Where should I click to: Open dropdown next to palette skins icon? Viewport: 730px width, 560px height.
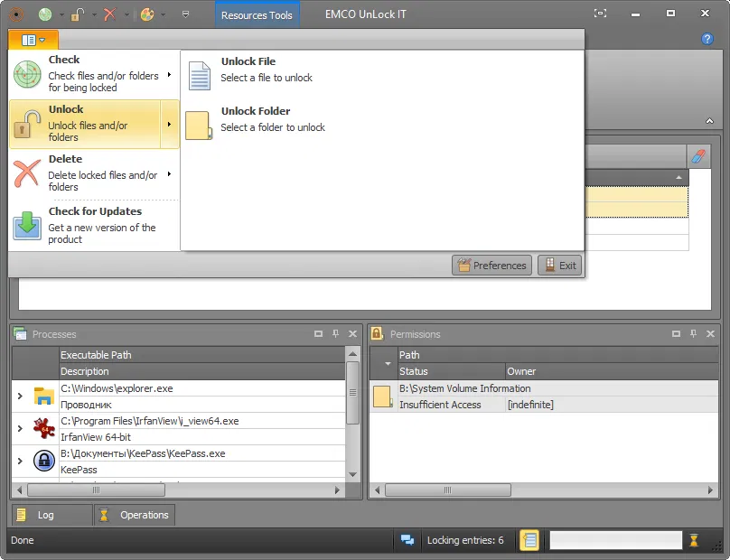[x=163, y=14]
